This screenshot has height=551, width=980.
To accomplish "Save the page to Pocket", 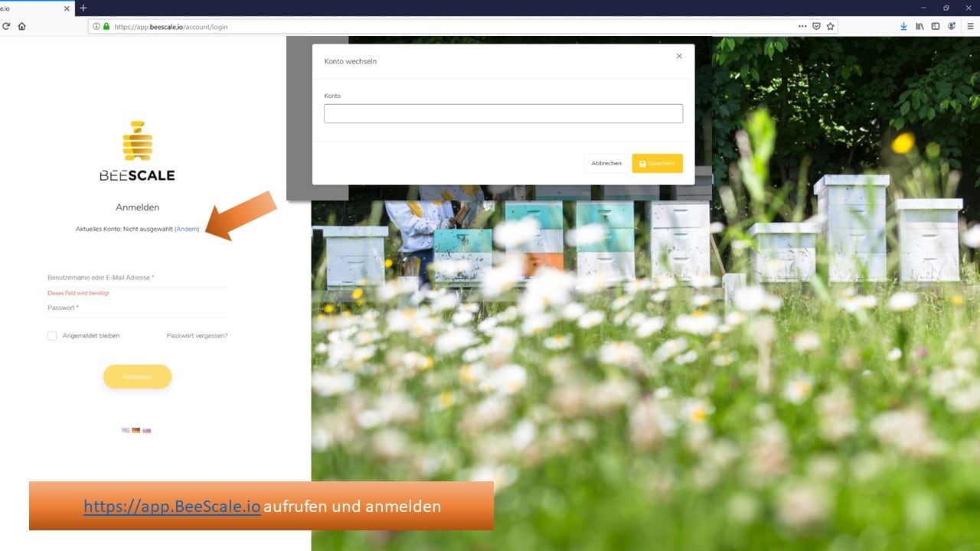I will (816, 26).
